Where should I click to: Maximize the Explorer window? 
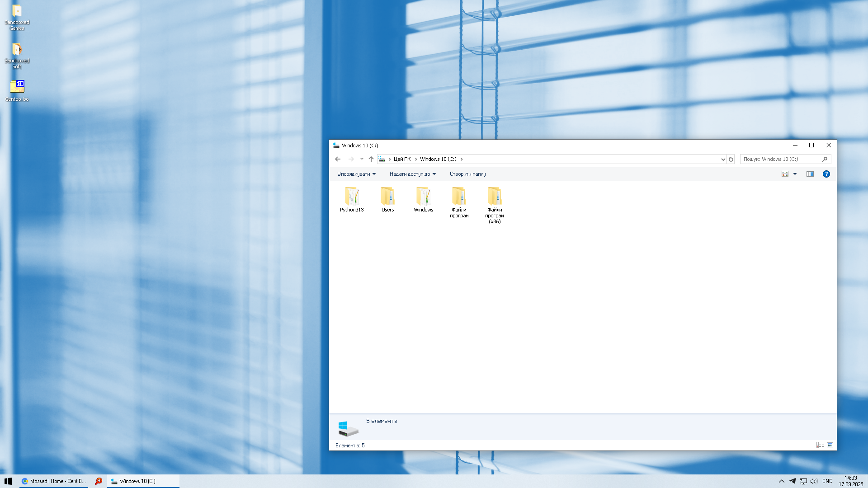(x=811, y=145)
